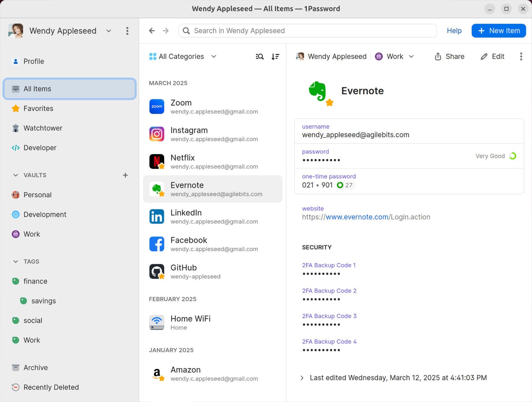Open the list filter search icon
The image size is (532, 402).
259,56
